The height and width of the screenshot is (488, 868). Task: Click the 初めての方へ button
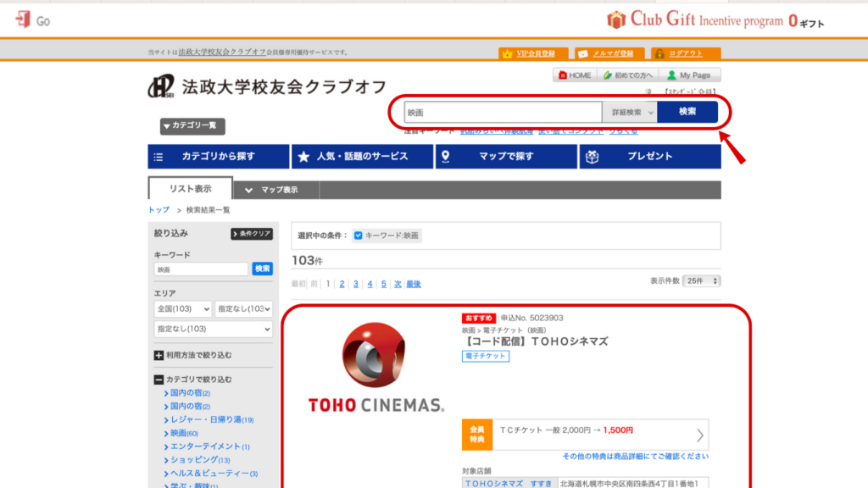pyautogui.click(x=628, y=75)
